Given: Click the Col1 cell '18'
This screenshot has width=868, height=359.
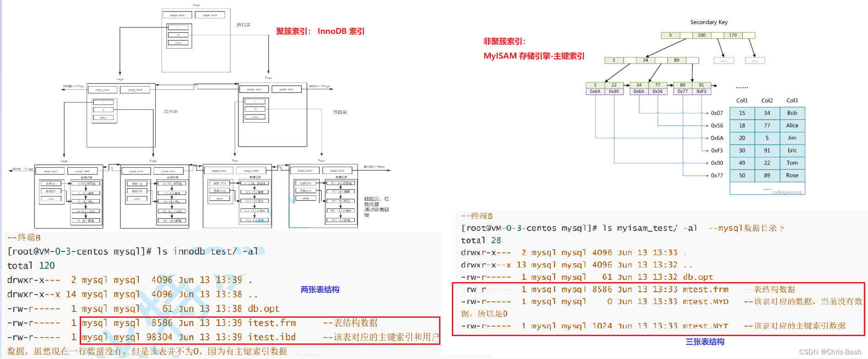Looking at the screenshot, I should (742, 125).
